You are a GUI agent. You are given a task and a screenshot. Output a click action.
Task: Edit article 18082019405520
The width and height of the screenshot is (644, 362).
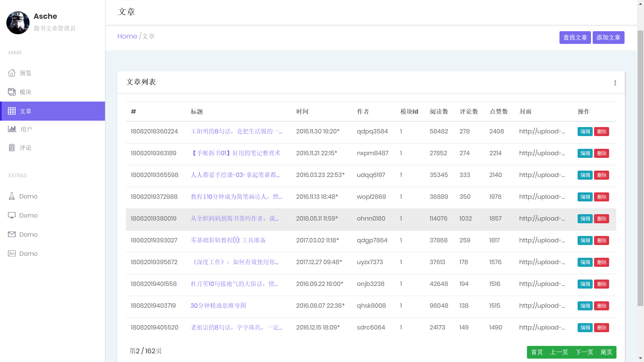point(585,327)
